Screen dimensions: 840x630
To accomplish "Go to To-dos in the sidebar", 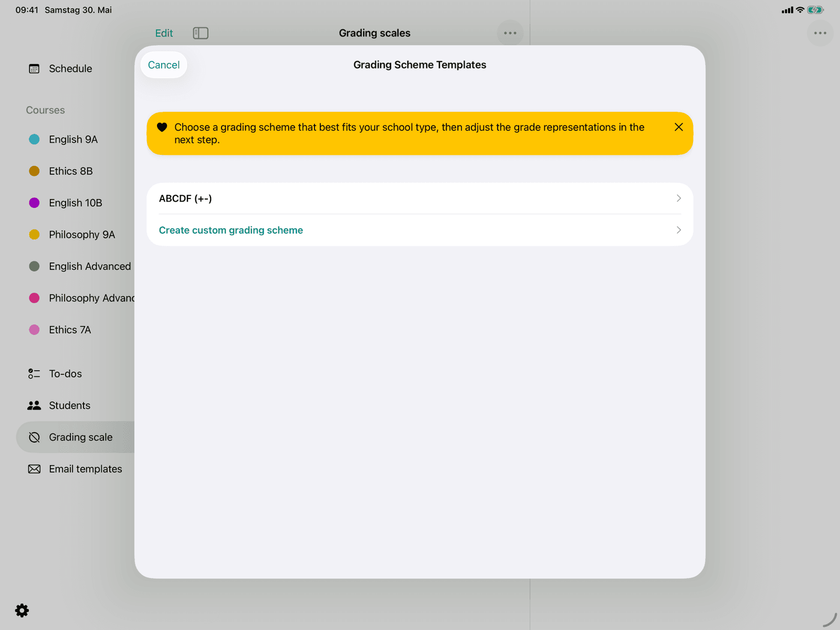I will click(x=65, y=374).
